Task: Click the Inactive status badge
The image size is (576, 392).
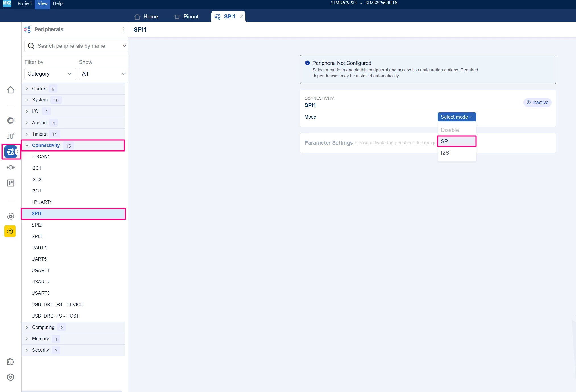Action: pos(537,103)
